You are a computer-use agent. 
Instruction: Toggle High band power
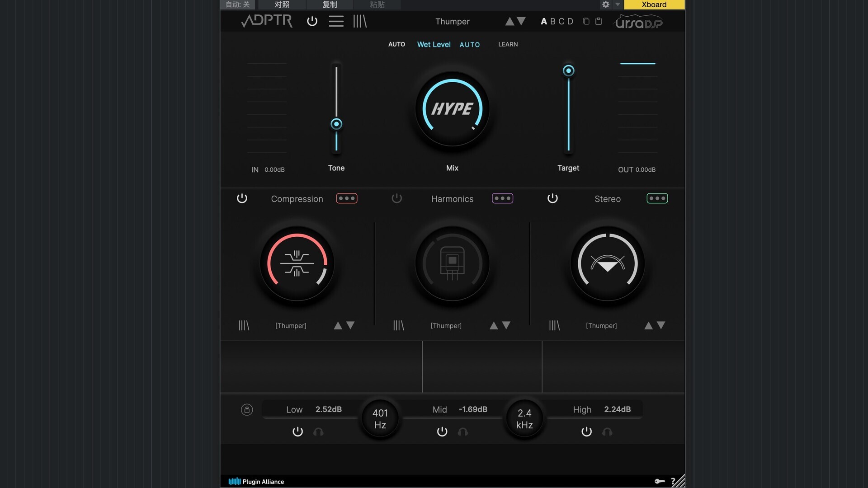[x=586, y=432]
